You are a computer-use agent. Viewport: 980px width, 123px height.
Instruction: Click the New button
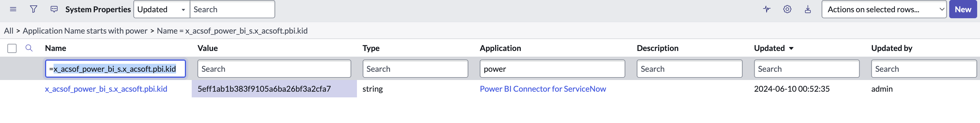963,9
